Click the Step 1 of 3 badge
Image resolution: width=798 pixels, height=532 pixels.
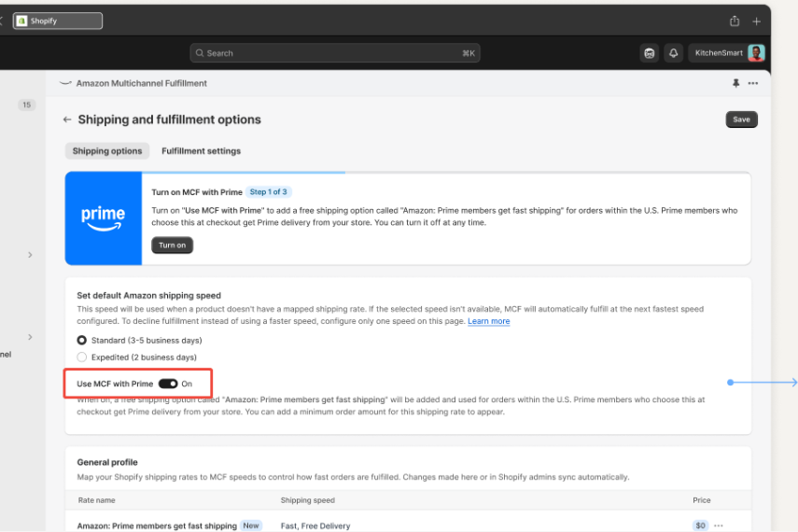coord(268,192)
